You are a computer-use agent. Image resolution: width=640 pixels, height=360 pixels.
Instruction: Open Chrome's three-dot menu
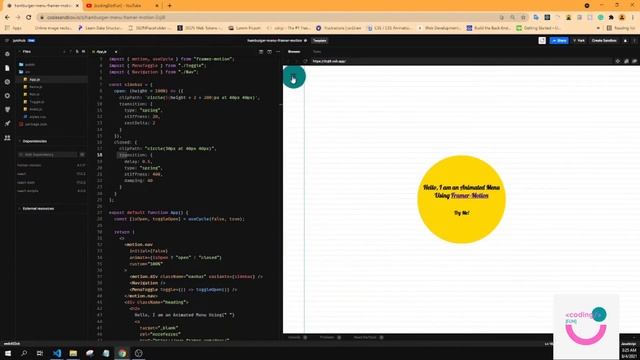click(633, 18)
